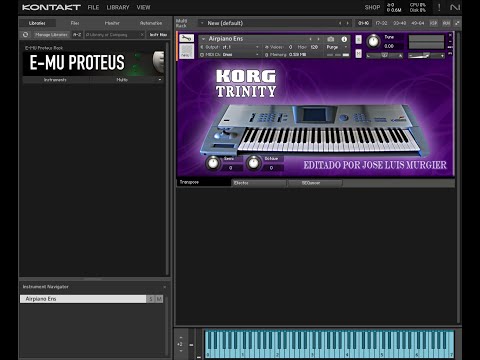Clear the library search field X
Viewport: 480px width, 360px height.
142,34
